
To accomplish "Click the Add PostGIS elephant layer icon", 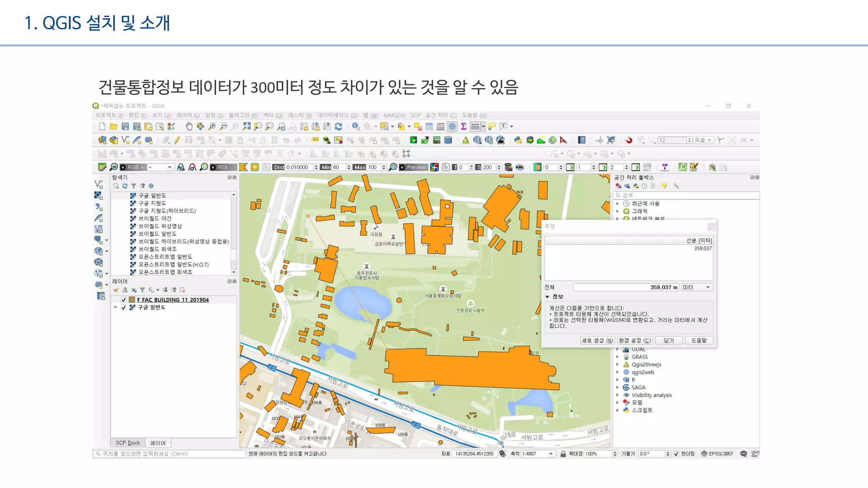I will (98, 240).
